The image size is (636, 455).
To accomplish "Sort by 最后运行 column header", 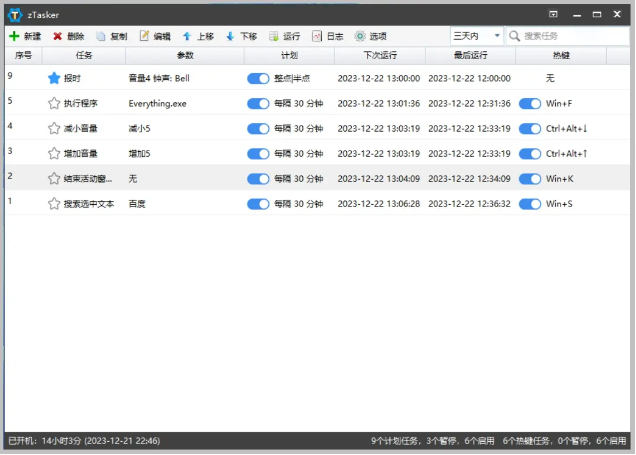I will coord(471,56).
